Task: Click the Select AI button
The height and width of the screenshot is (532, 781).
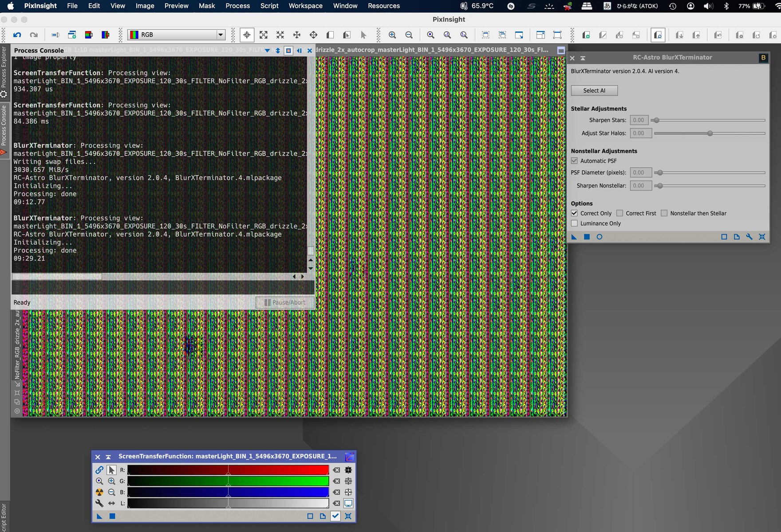Action: pyautogui.click(x=594, y=90)
